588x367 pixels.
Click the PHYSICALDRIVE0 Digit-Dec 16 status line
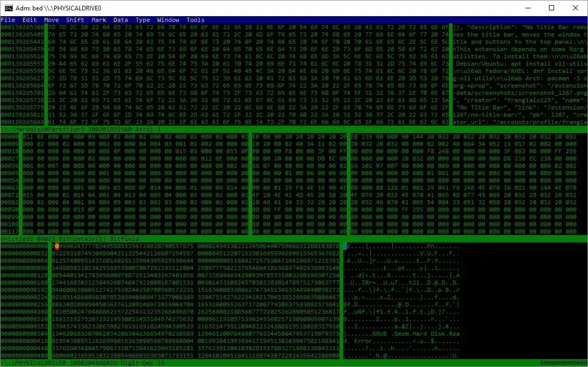294,363
